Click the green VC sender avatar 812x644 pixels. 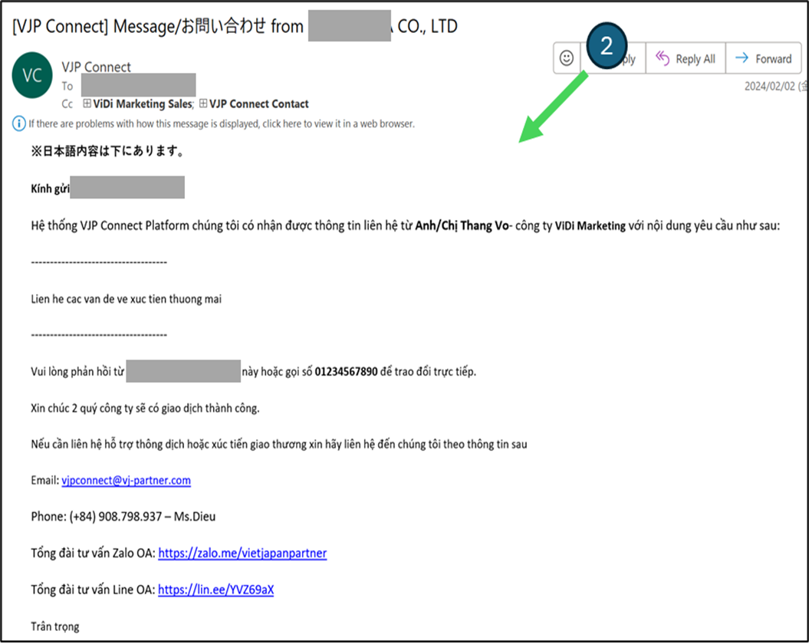32,75
